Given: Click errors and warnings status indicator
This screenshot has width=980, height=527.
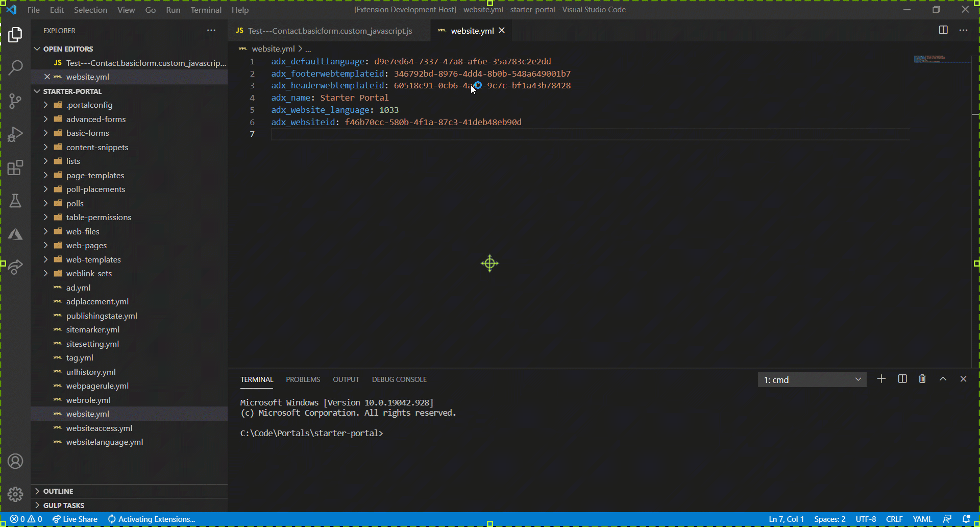Looking at the screenshot, I should click(x=26, y=519).
